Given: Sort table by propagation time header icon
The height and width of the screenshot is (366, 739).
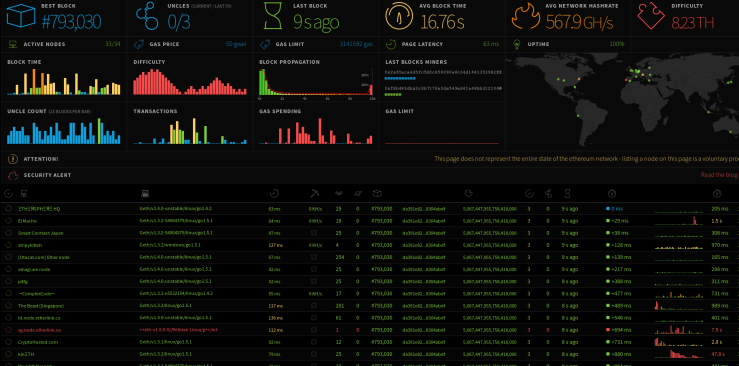Looking at the screenshot, I should pos(612,193).
